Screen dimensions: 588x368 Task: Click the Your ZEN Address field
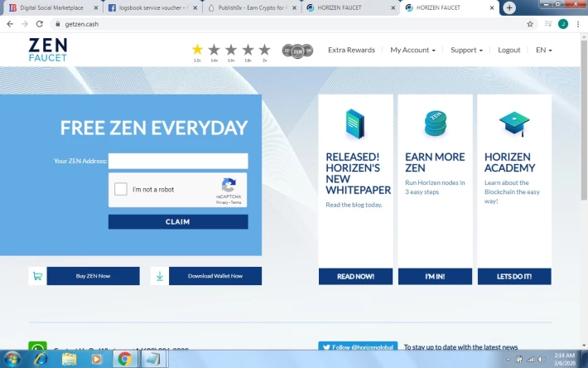click(178, 161)
